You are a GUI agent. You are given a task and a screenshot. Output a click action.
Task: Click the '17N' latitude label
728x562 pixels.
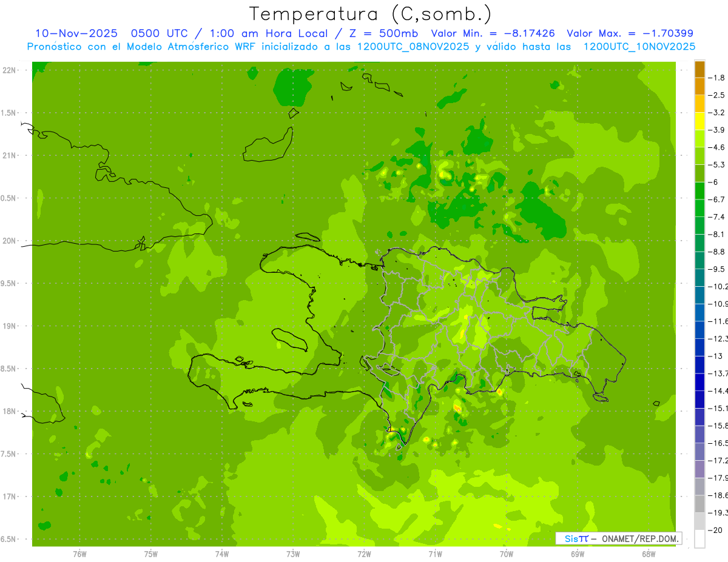(9, 497)
